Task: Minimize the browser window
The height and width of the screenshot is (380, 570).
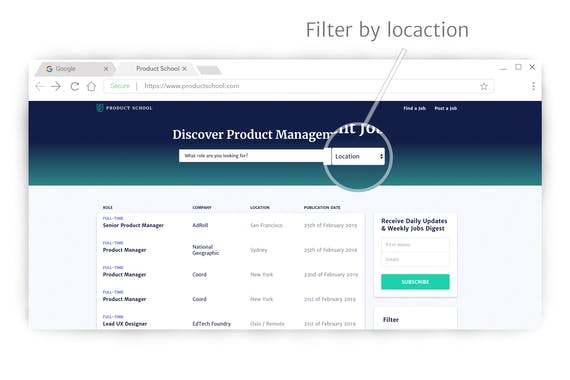Action: (x=503, y=68)
